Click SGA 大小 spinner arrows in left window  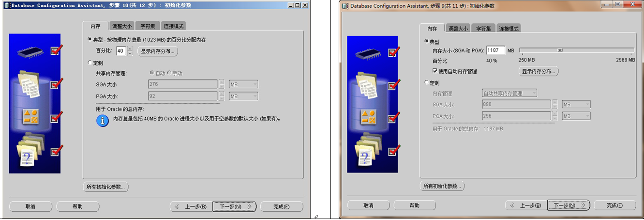[222, 84]
